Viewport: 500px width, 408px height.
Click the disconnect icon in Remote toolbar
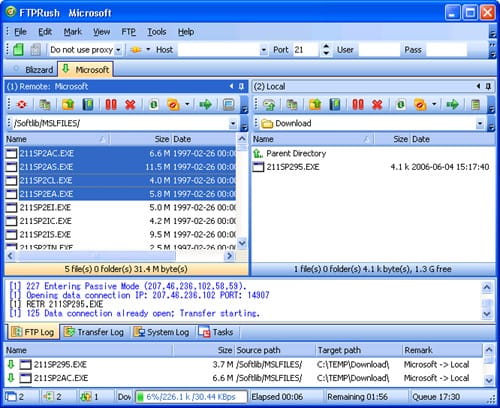(x=22, y=105)
